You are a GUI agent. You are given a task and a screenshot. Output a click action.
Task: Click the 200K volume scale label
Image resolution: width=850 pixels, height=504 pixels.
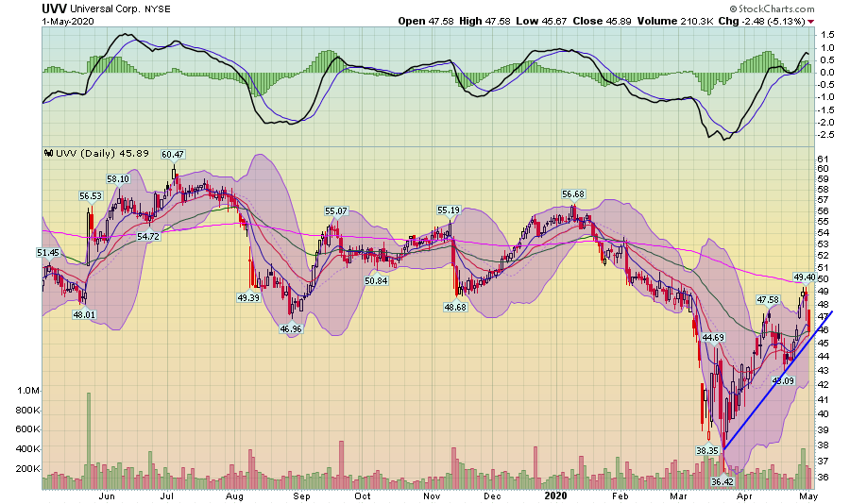[x=28, y=469]
